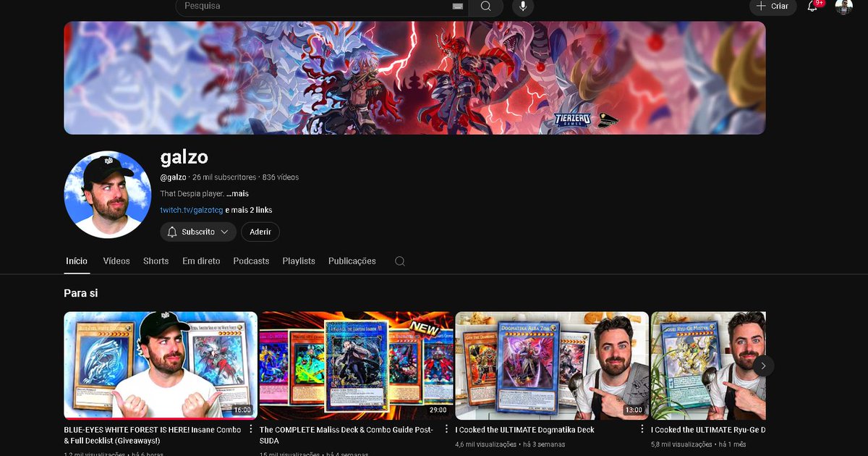Click the 16:00 duration badge

point(242,410)
